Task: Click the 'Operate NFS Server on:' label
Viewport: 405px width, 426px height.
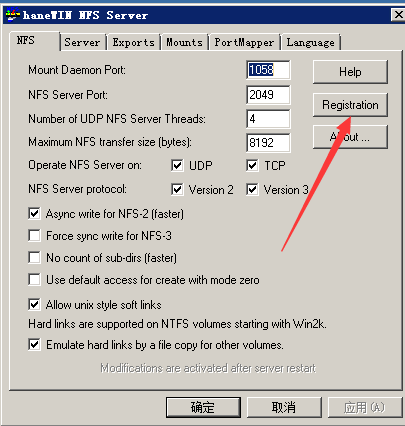Action: [x=85, y=165]
